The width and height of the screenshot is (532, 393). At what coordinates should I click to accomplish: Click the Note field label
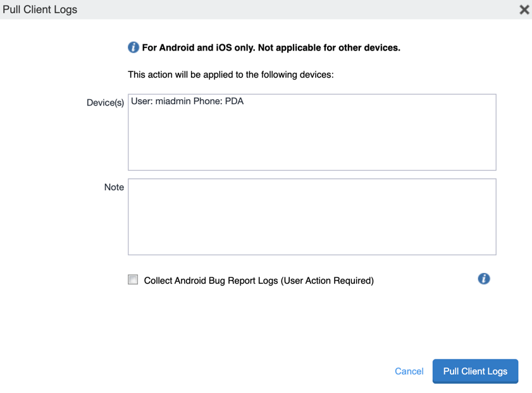tap(114, 187)
